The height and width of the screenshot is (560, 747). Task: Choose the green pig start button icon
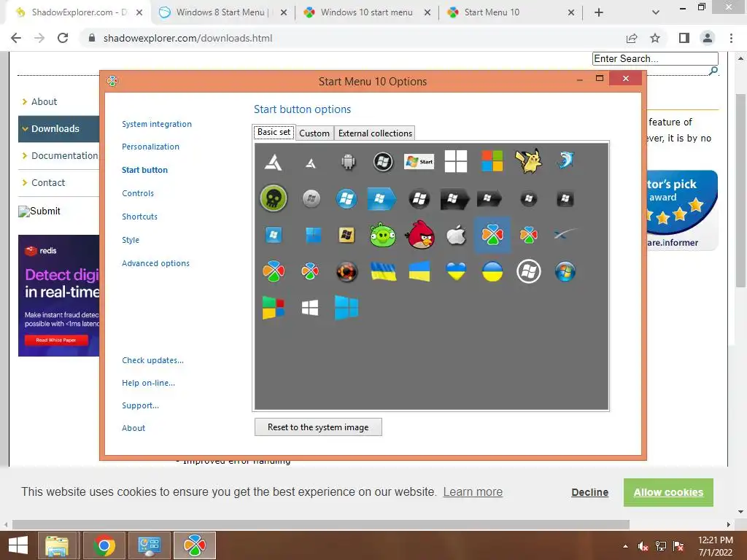coord(382,235)
